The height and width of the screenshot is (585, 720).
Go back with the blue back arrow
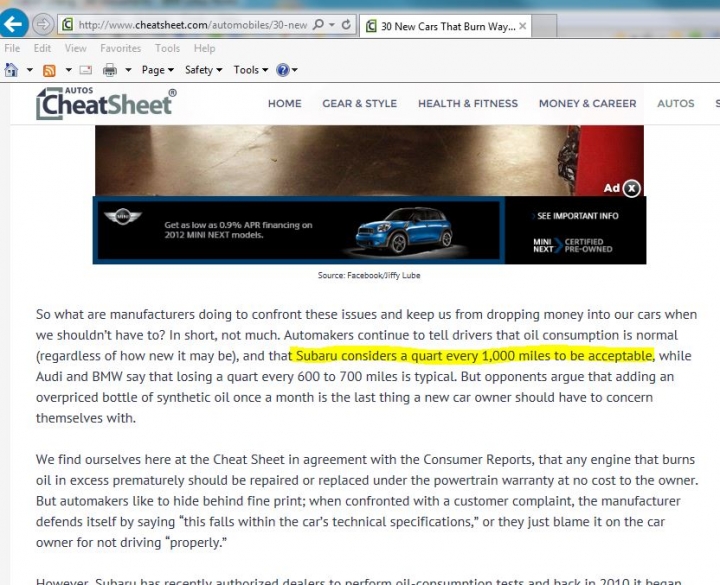pyautogui.click(x=14, y=23)
